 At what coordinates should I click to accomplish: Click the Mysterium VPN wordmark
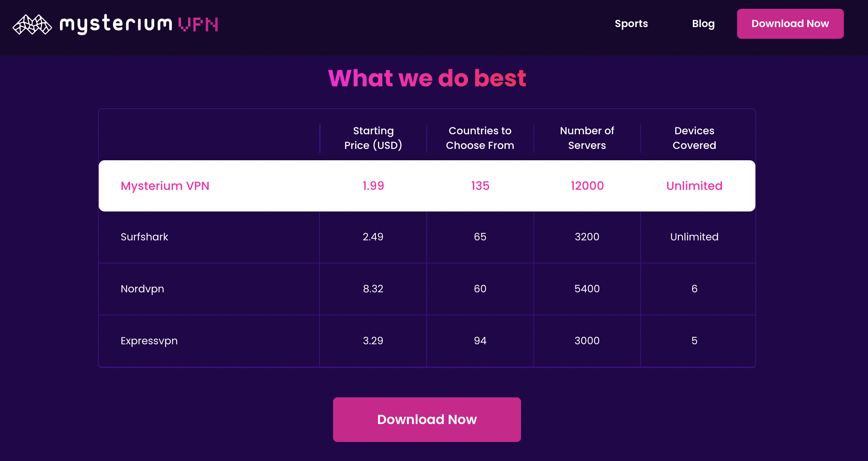(139, 24)
